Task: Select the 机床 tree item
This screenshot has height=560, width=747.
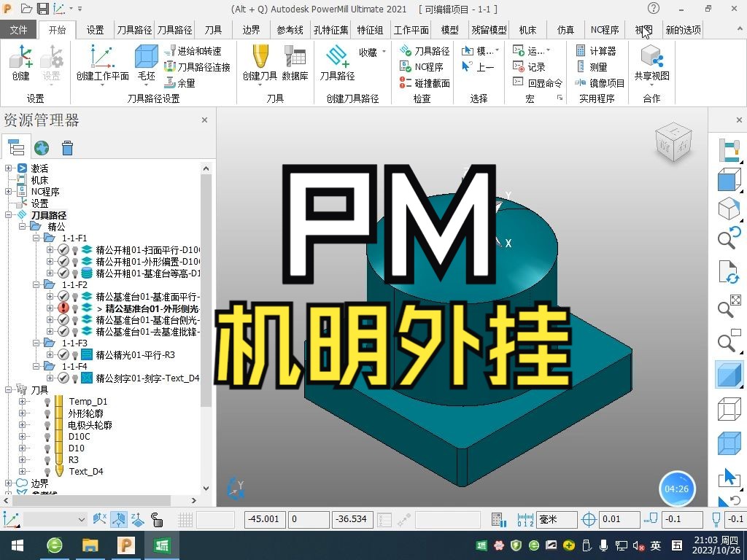Action: [39, 180]
